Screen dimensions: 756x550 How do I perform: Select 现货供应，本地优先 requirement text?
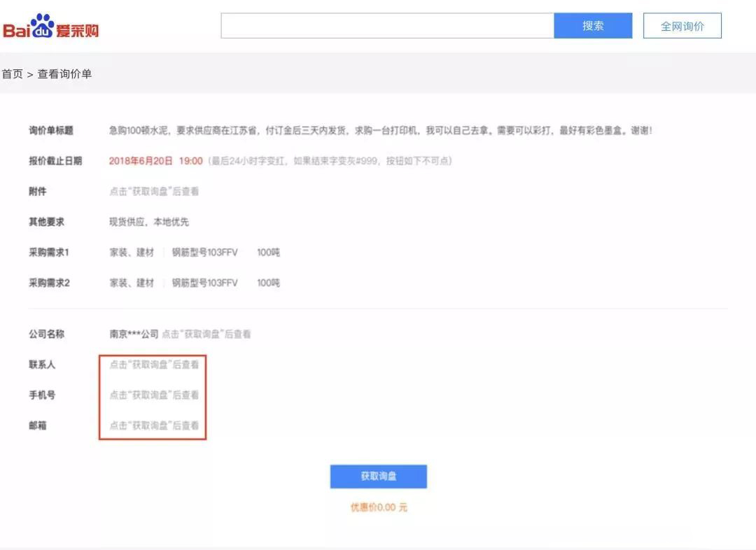149,222
